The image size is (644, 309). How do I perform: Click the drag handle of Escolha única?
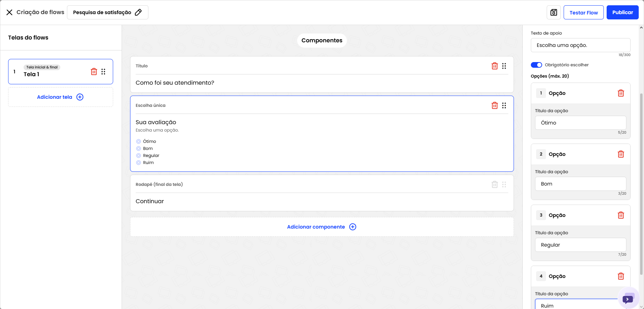click(504, 105)
